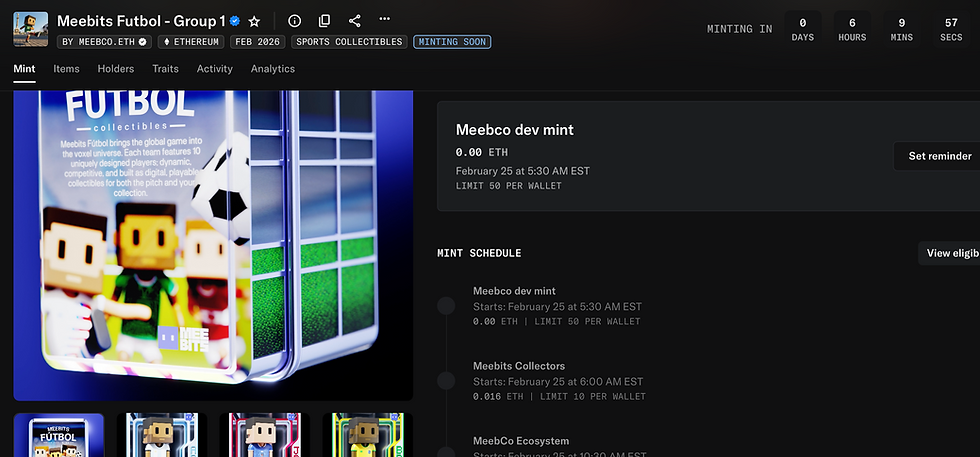Open the Items tab
The width and height of the screenshot is (980, 457).
(x=66, y=69)
